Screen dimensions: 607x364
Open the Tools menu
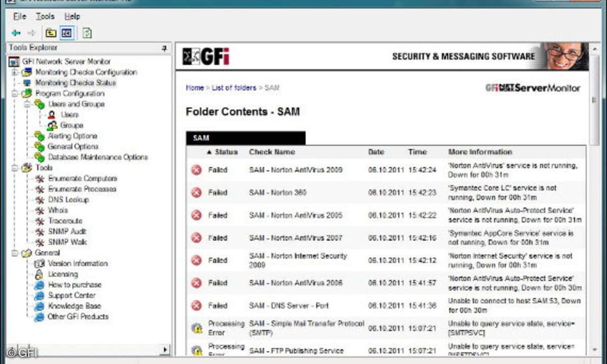click(x=45, y=17)
